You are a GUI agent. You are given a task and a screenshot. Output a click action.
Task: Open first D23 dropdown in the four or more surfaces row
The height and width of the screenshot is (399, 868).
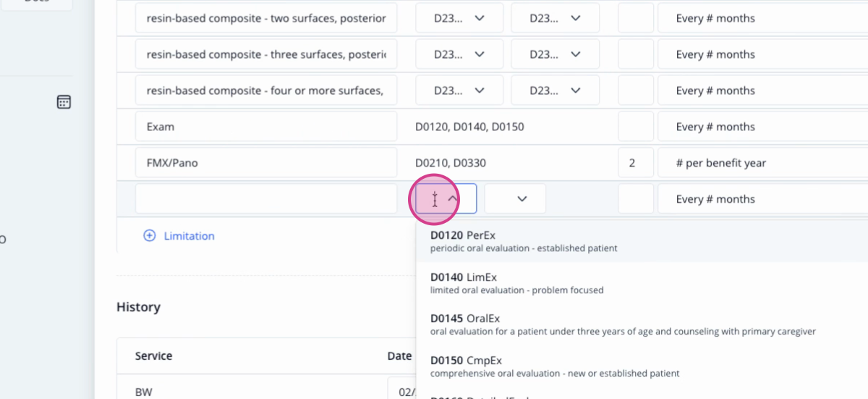459,91
